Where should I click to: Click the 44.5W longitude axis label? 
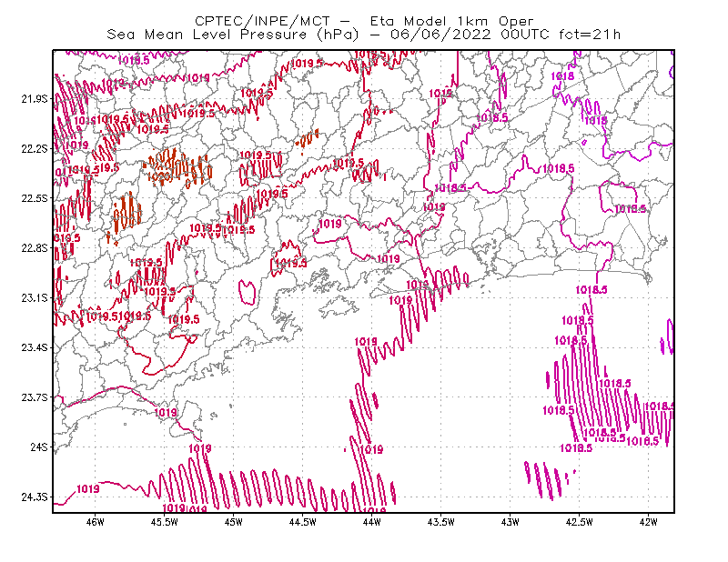click(302, 522)
